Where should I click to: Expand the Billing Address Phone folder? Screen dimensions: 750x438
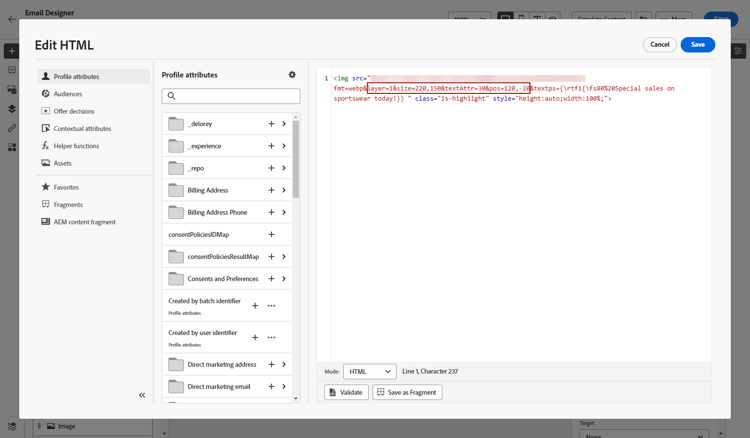click(x=284, y=212)
